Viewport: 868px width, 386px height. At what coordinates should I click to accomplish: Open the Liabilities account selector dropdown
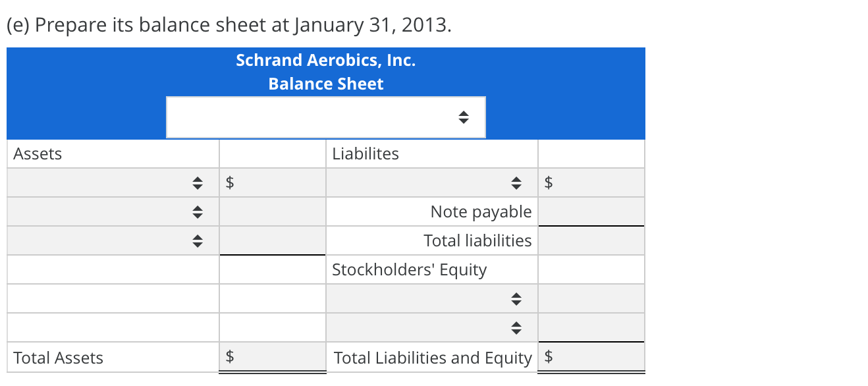[x=516, y=182]
